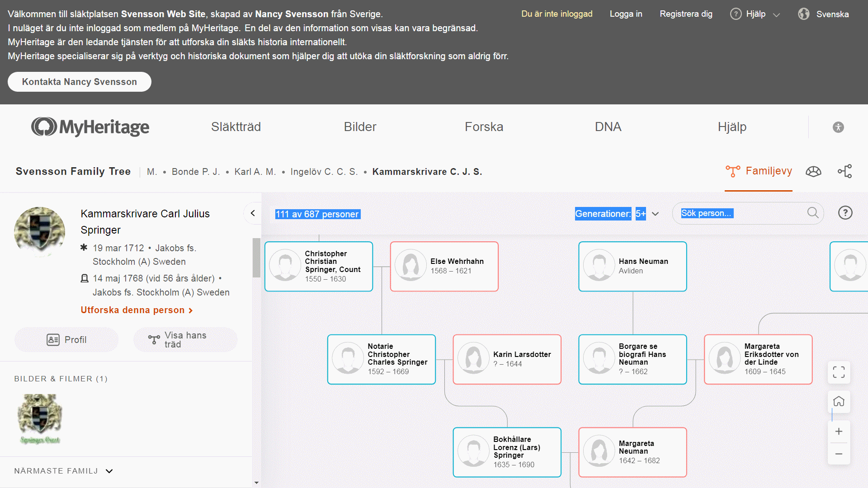The image size is (868, 488).
Task: Click Hans Neuman name text
Action: pyautogui.click(x=643, y=261)
